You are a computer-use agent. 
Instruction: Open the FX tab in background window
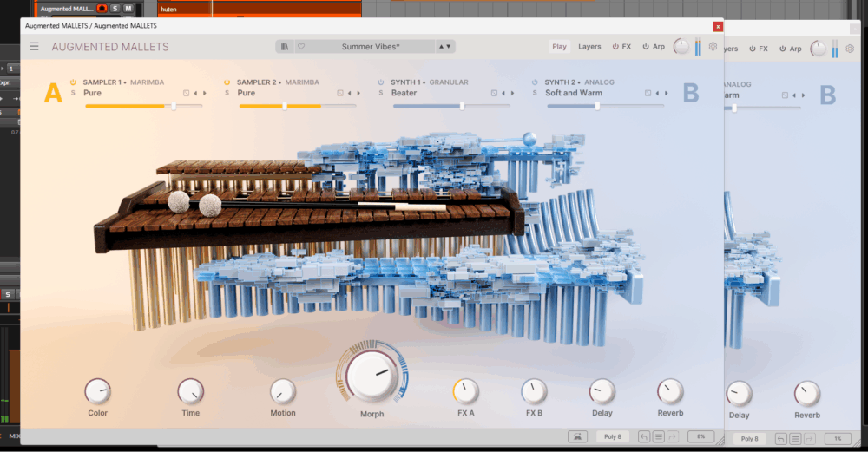click(x=759, y=49)
